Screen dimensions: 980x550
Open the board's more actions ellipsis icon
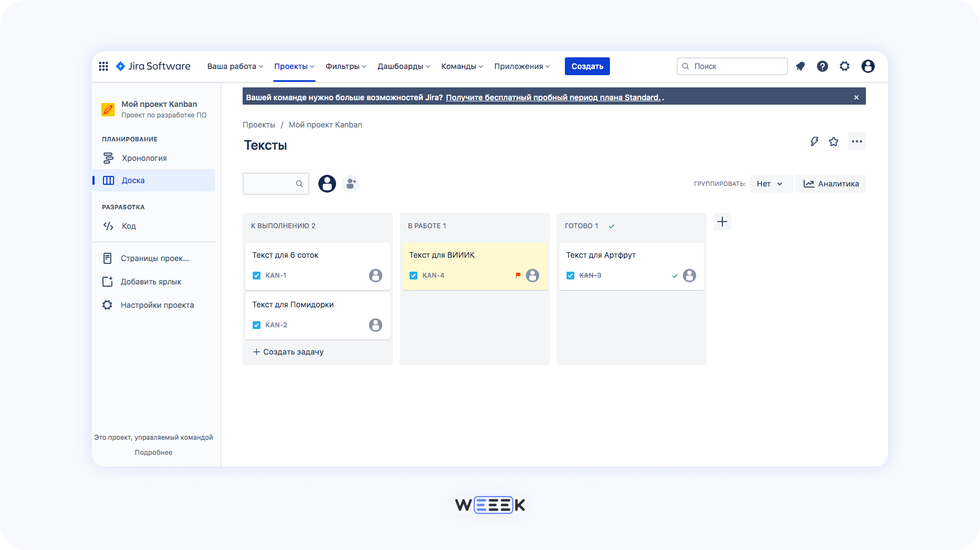click(x=856, y=141)
